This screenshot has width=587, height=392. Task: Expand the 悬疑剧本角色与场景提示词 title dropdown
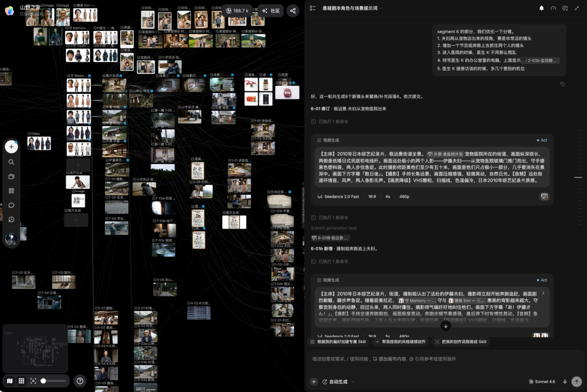coord(352,8)
